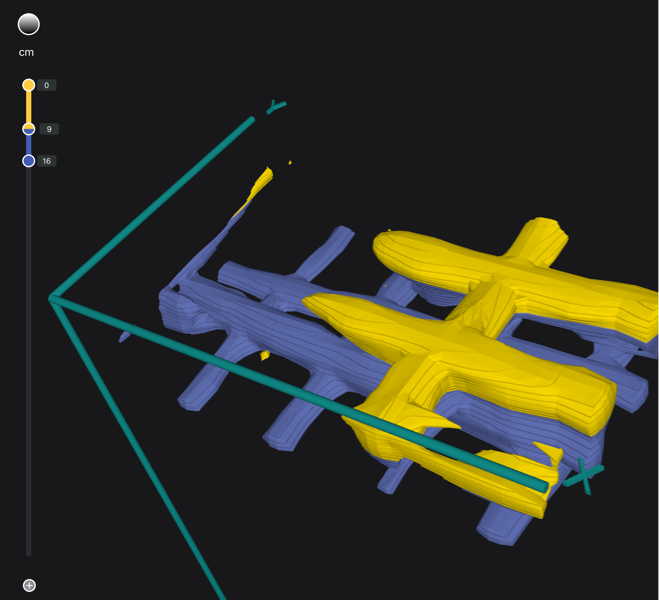The height and width of the screenshot is (600, 659).
Task: Click the origin corner where the teal axes meet
Action: coord(53,298)
